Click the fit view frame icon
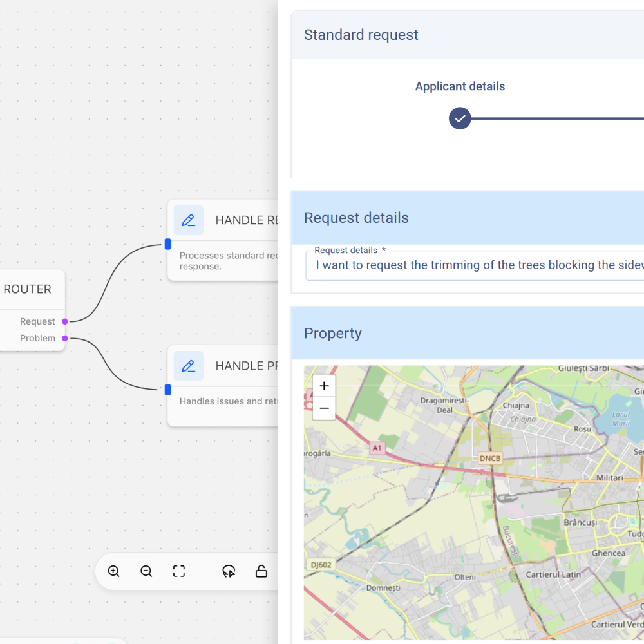The image size is (644, 644). pyautogui.click(x=179, y=571)
